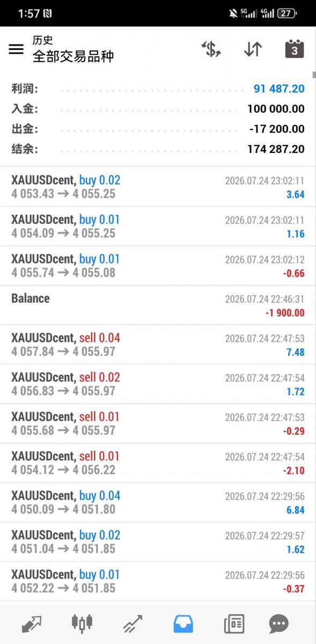Expand sell 0.04 trade with 7.48 profit
Viewport: 316px width, 644px height.
coord(158,345)
